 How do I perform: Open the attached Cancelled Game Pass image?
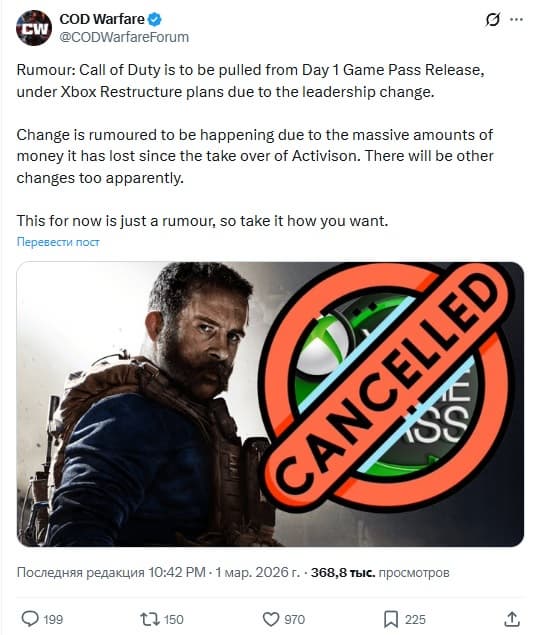tap(270, 404)
